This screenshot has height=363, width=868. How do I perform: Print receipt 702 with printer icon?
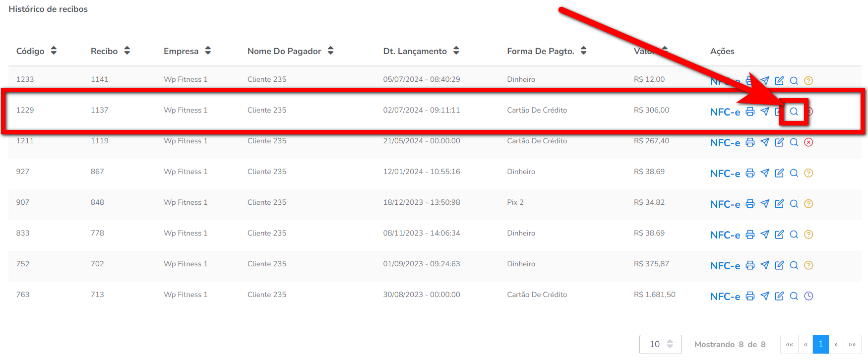click(x=750, y=265)
